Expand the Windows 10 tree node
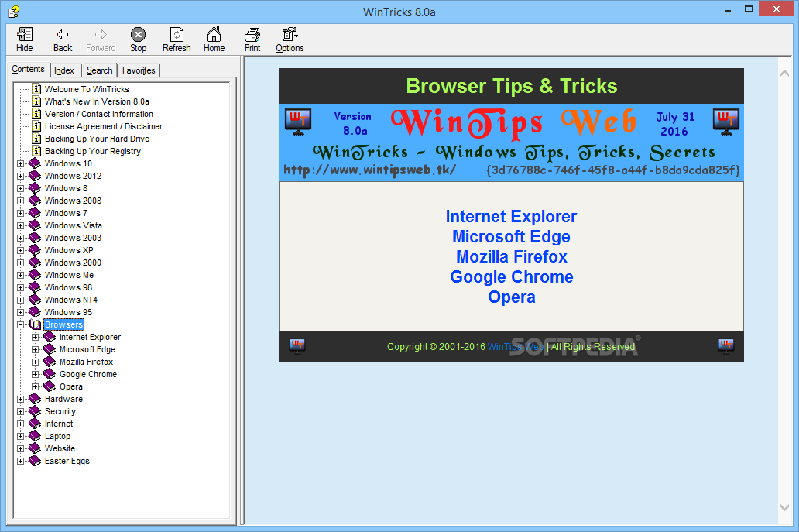Screen dimensions: 799x532 coord(20,163)
